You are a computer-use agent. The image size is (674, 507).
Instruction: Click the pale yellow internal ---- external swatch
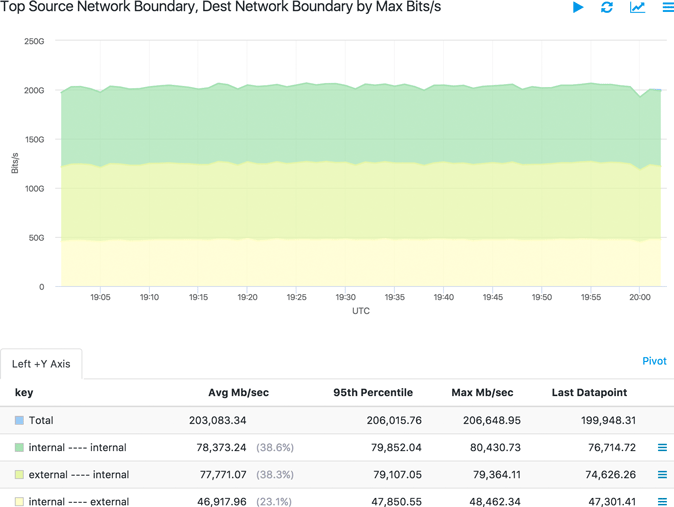19,501
